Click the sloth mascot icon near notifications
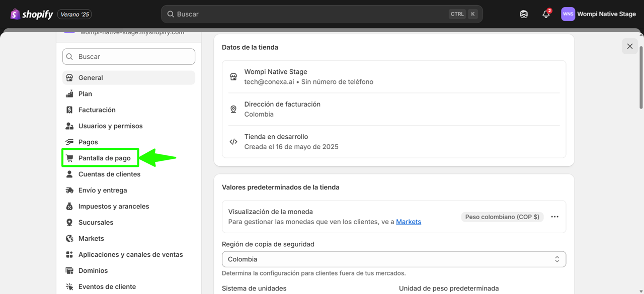The image size is (644, 294). tap(524, 14)
